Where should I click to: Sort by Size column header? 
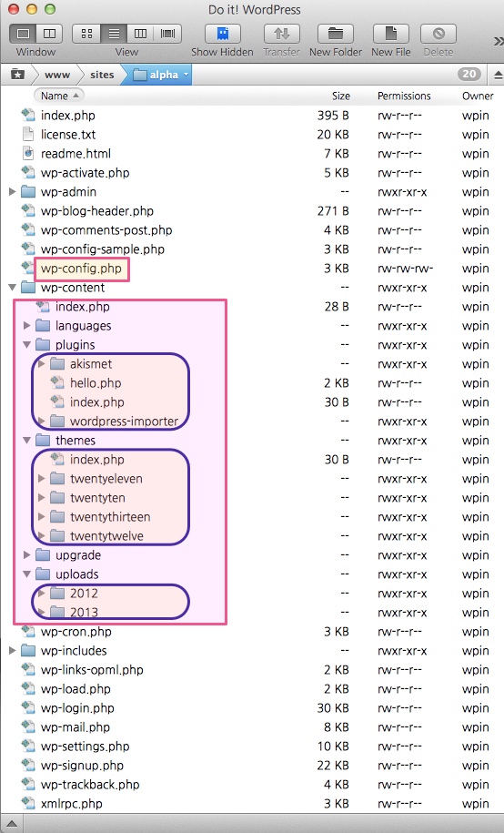(x=341, y=97)
